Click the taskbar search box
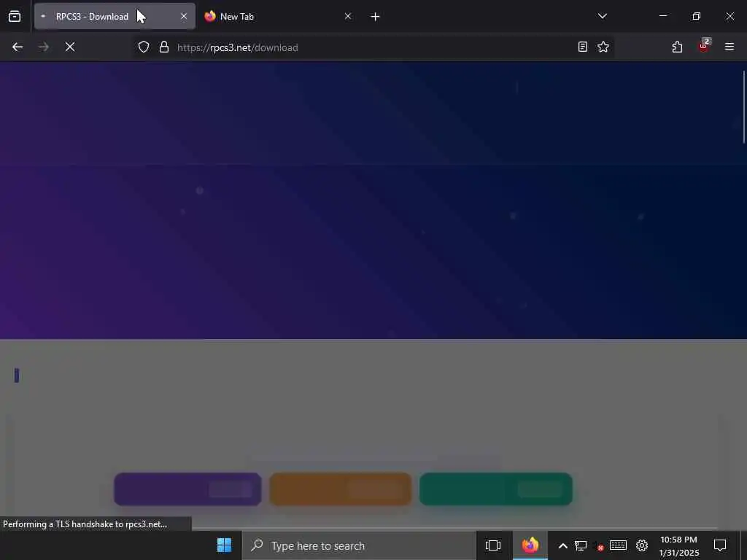Image resolution: width=747 pixels, height=560 pixels. click(359, 545)
